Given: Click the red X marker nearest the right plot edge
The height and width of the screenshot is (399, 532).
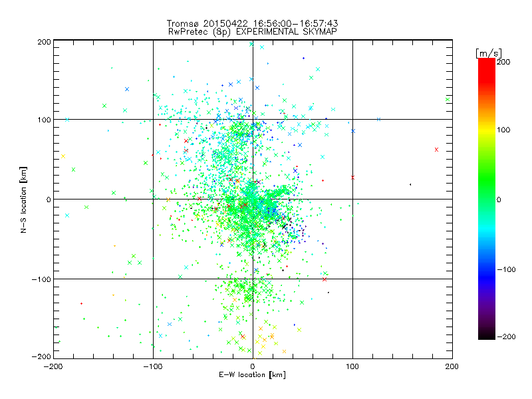Looking at the screenshot, I should pyautogui.click(x=436, y=150).
